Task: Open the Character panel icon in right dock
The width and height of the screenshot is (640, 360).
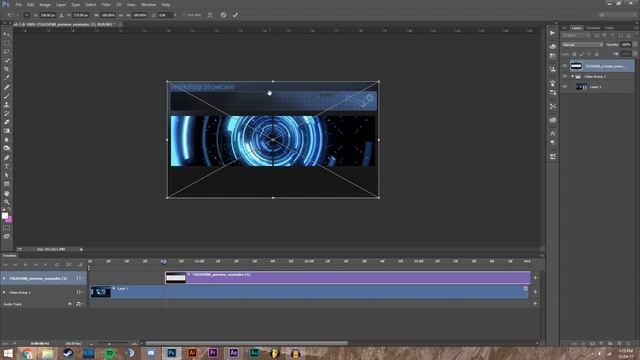Action: [553, 133]
